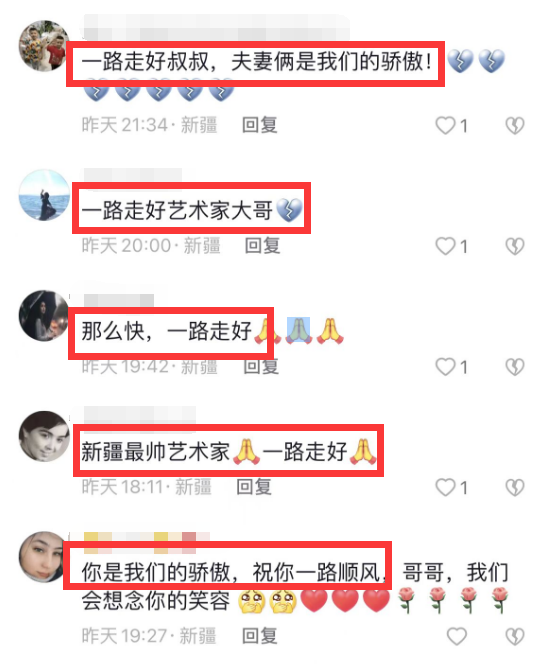This screenshot has height=664, width=546.
Task: Like the comment posted at 19:42
Action: click(x=445, y=367)
